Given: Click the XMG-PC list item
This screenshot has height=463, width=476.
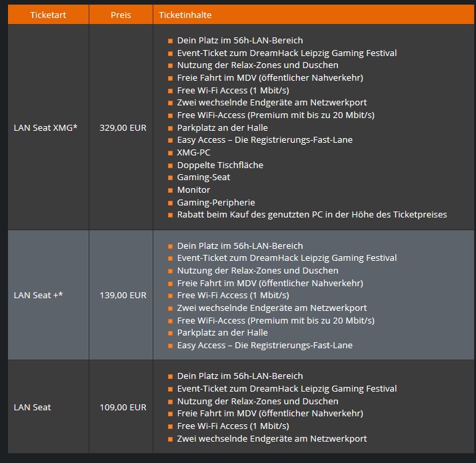Looking at the screenshot, I should tap(193, 152).
